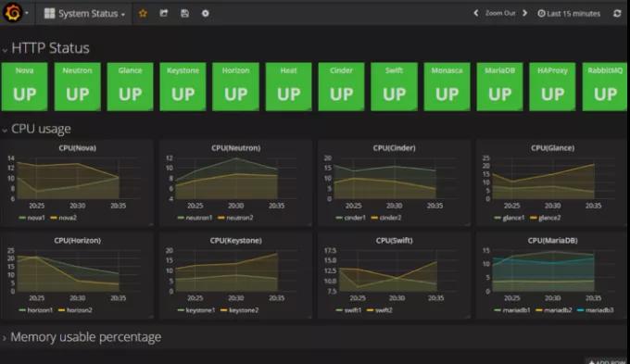Click the share dashboard icon
This screenshot has width=630, height=364.
click(x=164, y=13)
